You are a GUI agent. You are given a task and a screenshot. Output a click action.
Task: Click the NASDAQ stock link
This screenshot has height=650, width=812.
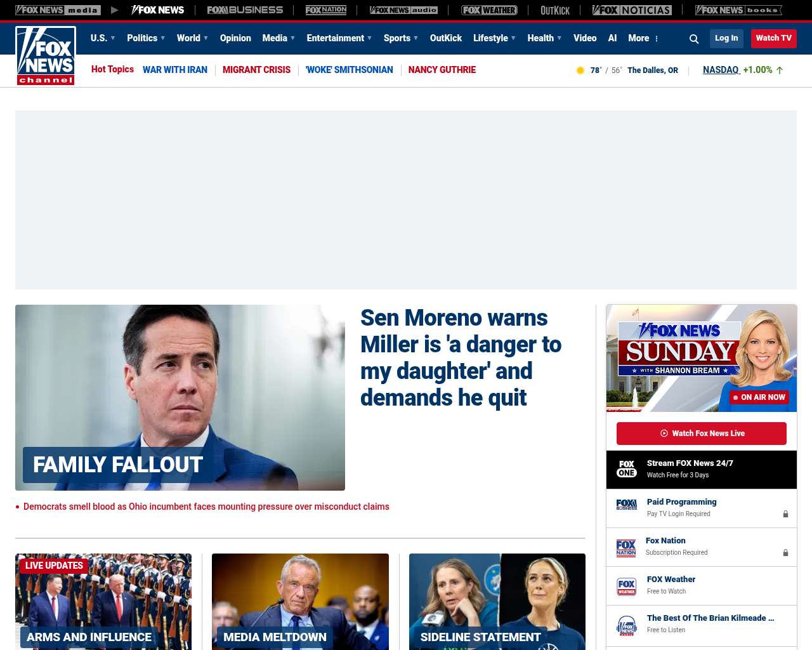[x=721, y=70]
